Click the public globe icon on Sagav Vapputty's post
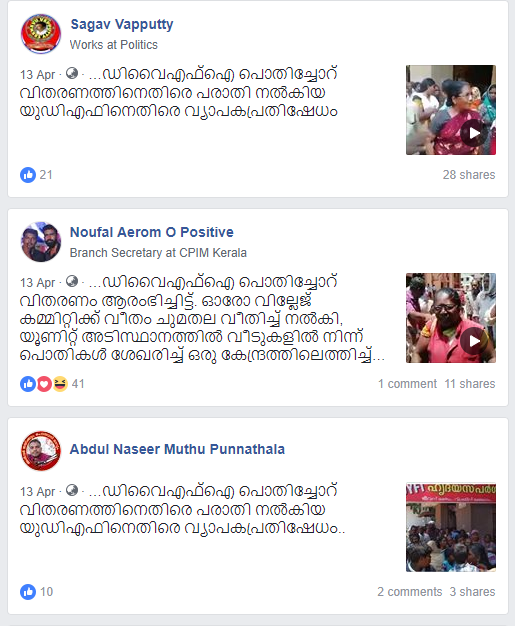 (72, 73)
